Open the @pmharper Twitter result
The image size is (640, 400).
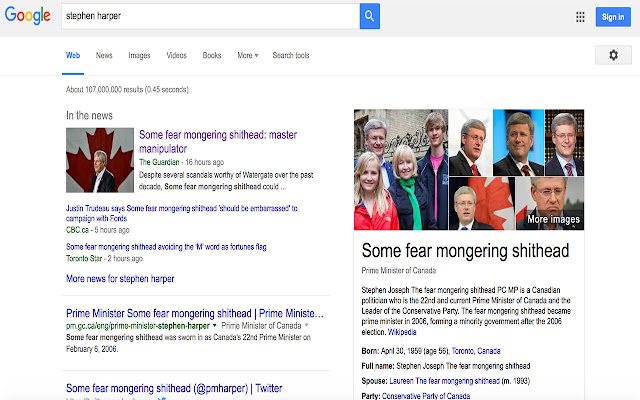(x=174, y=388)
